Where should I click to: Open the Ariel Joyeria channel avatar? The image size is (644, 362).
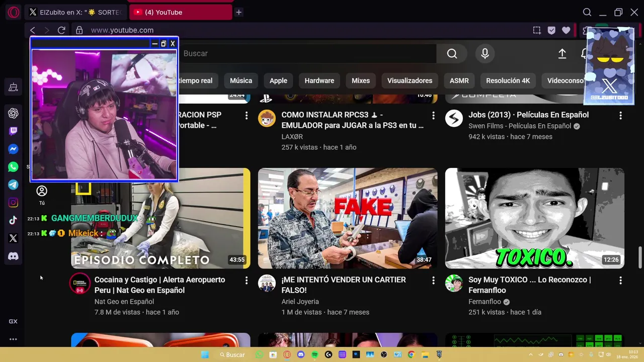point(267,283)
